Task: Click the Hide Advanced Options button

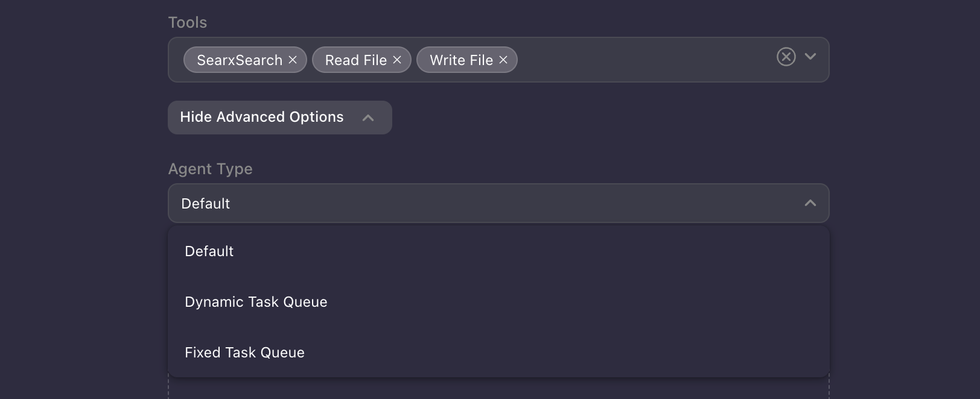Action: 262,118
